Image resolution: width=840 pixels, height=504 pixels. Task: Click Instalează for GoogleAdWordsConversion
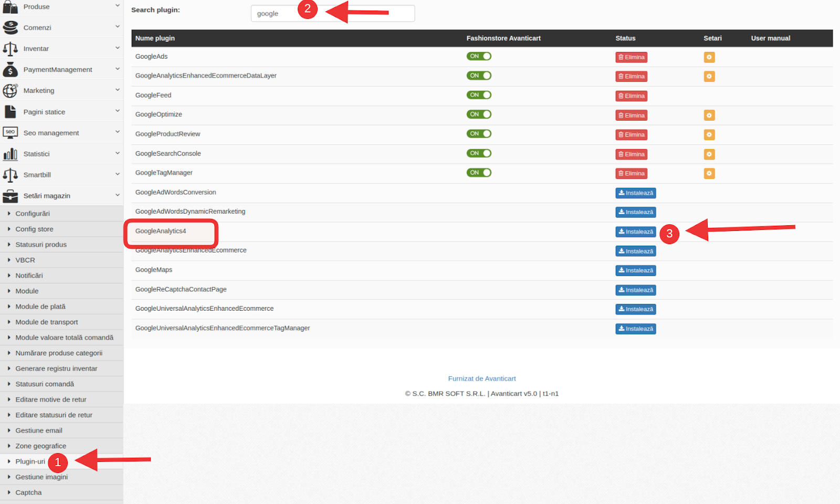[x=636, y=193]
